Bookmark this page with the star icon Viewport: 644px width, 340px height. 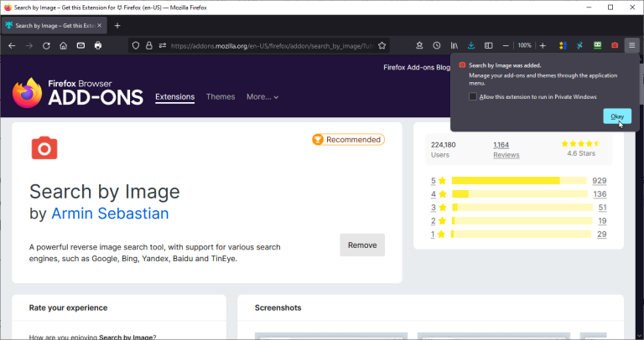[x=382, y=45]
